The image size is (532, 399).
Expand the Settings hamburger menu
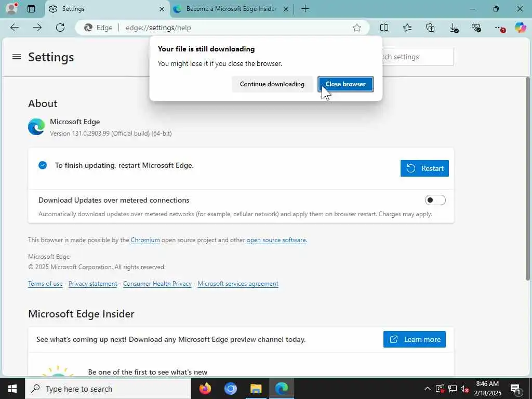(16, 57)
